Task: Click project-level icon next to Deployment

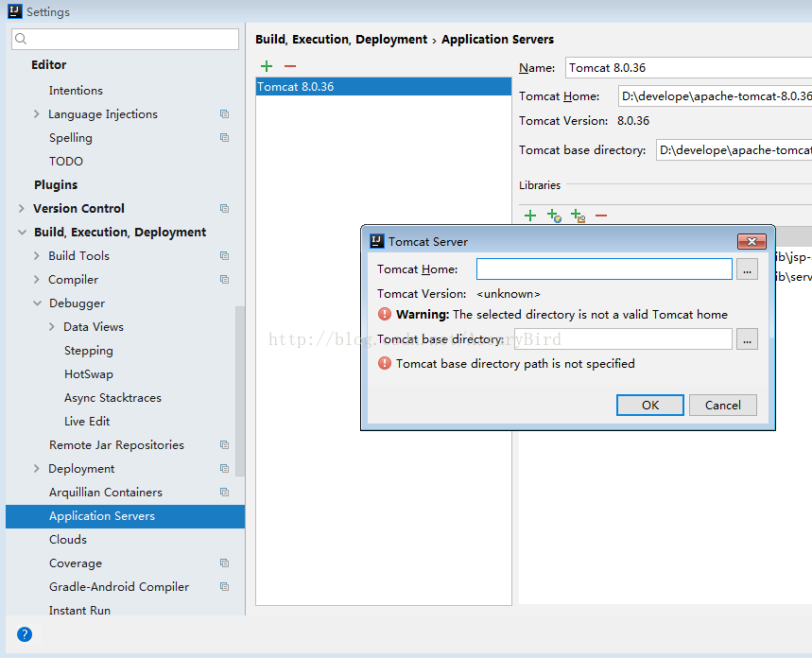Action: pyautogui.click(x=224, y=468)
